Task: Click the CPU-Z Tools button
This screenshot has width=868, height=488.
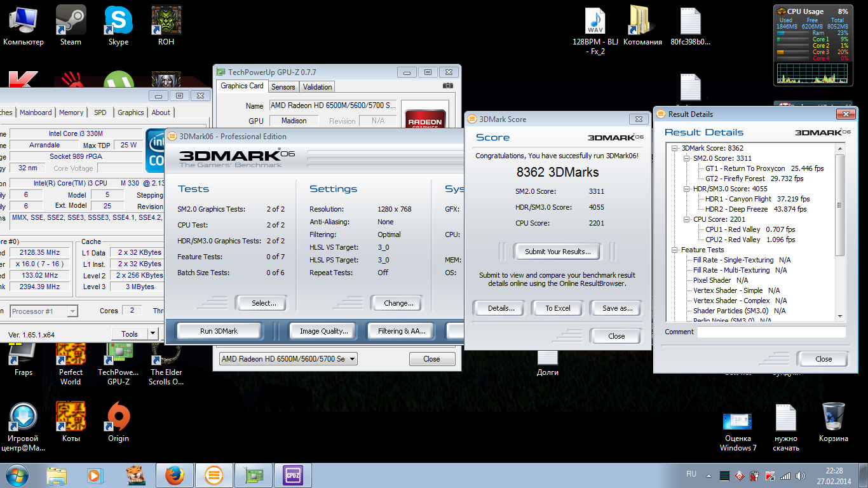Action: (130, 334)
